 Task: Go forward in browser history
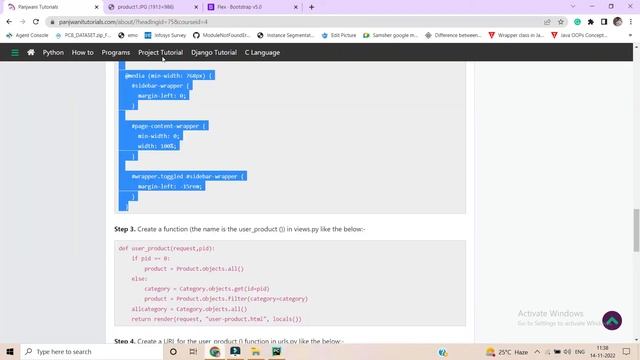[x=22, y=22]
